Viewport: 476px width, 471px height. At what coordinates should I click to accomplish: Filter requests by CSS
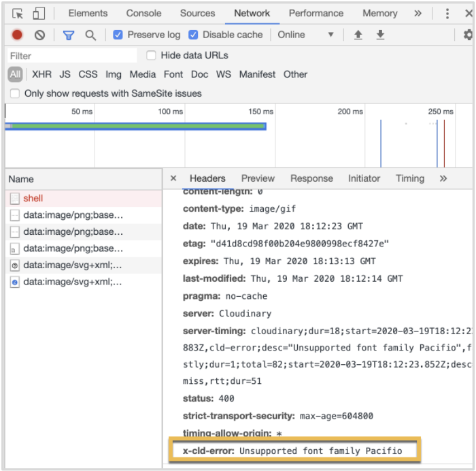click(x=88, y=74)
